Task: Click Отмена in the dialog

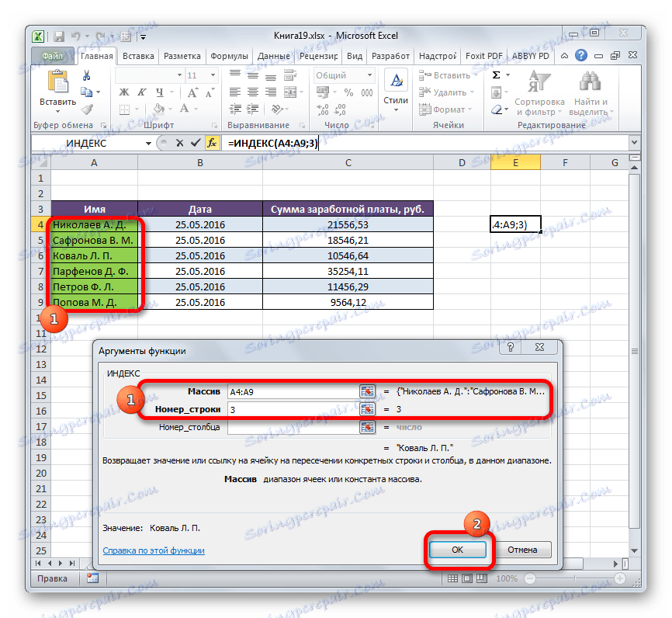Action: tap(522, 550)
